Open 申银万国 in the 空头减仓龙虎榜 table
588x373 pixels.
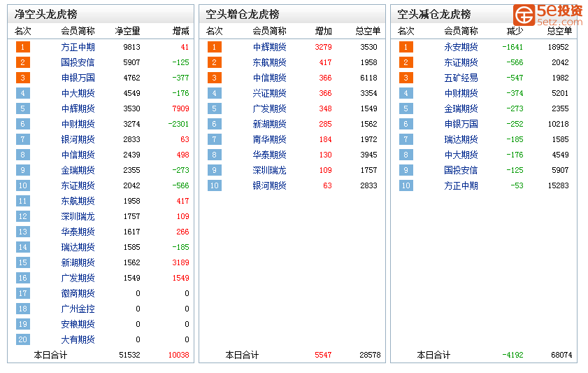point(461,124)
